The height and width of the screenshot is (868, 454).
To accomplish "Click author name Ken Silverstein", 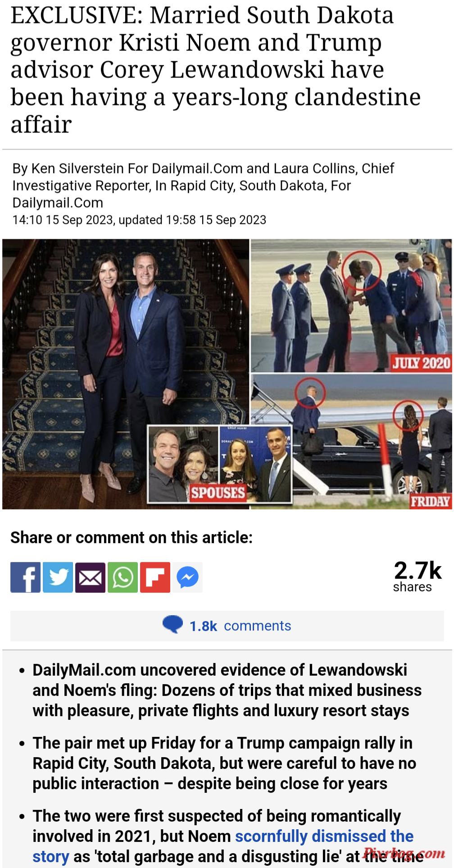I will (78, 169).
